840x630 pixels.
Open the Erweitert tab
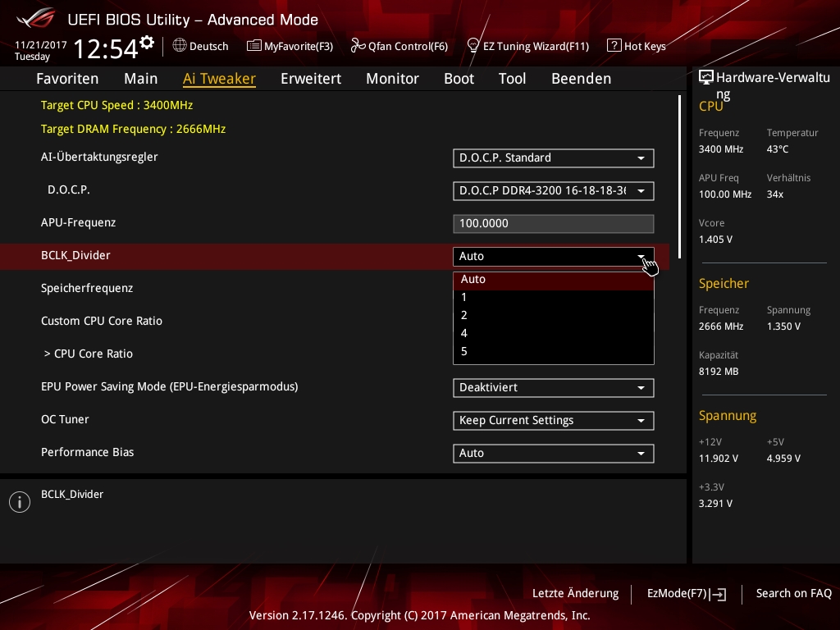pyautogui.click(x=311, y=79)
